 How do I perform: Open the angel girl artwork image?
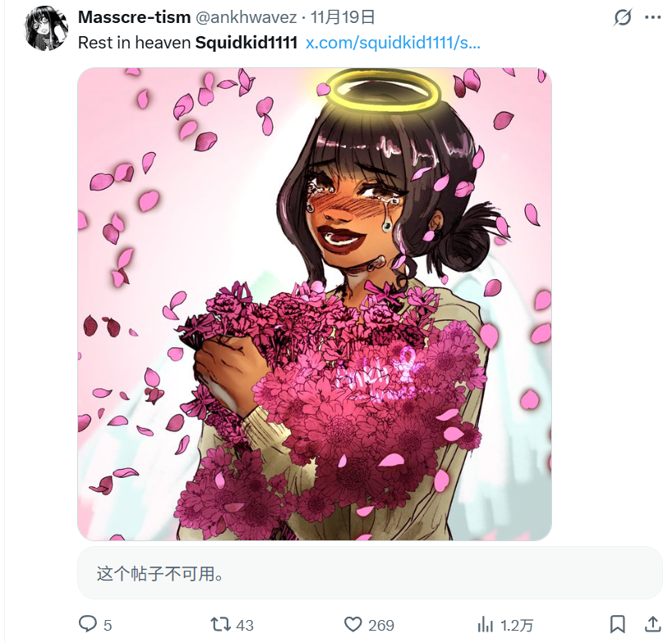coord(315,304)
